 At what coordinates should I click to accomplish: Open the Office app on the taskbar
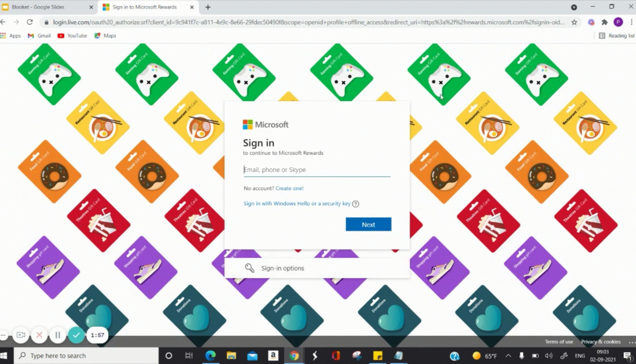click(x=336, y=356)
